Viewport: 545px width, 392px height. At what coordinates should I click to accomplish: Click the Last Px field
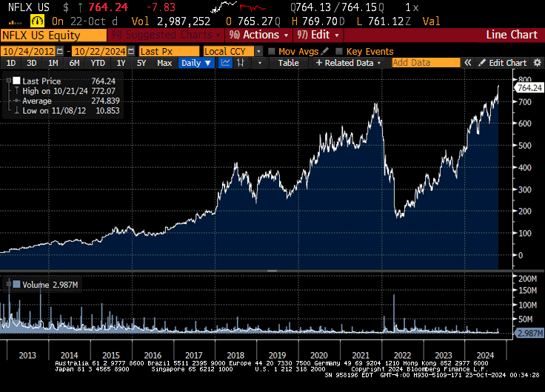[x=170, y=51]
